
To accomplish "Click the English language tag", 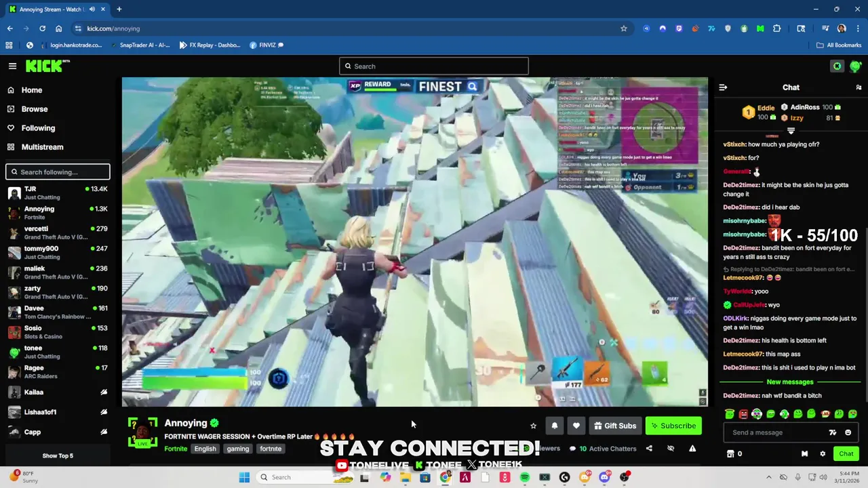I will [205, 449].
